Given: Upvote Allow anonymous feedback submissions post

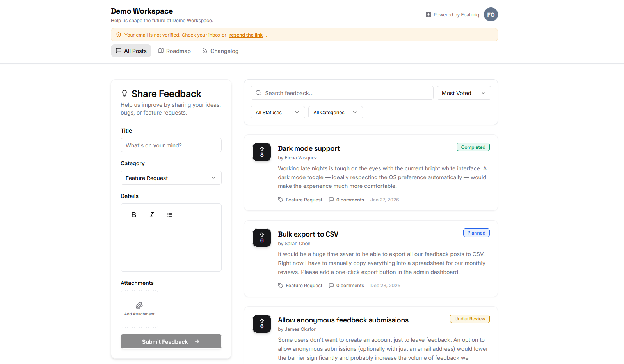Looking at the screenshot, I should pyautogui.click(x=262, y=324).
